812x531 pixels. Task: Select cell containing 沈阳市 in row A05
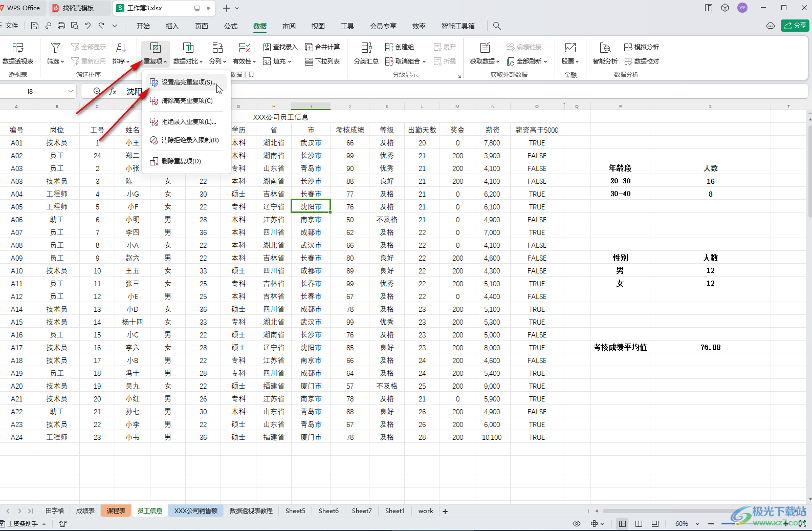(x=311, y=206)
